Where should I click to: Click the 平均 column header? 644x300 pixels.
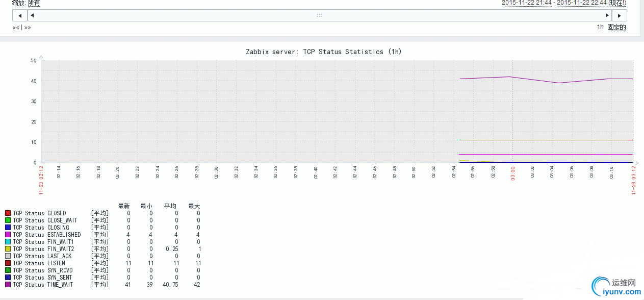pos(170,206)
